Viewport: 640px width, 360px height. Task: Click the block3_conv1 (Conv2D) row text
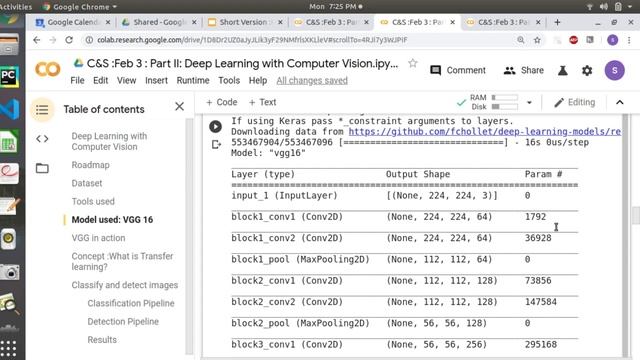(287, 344)
